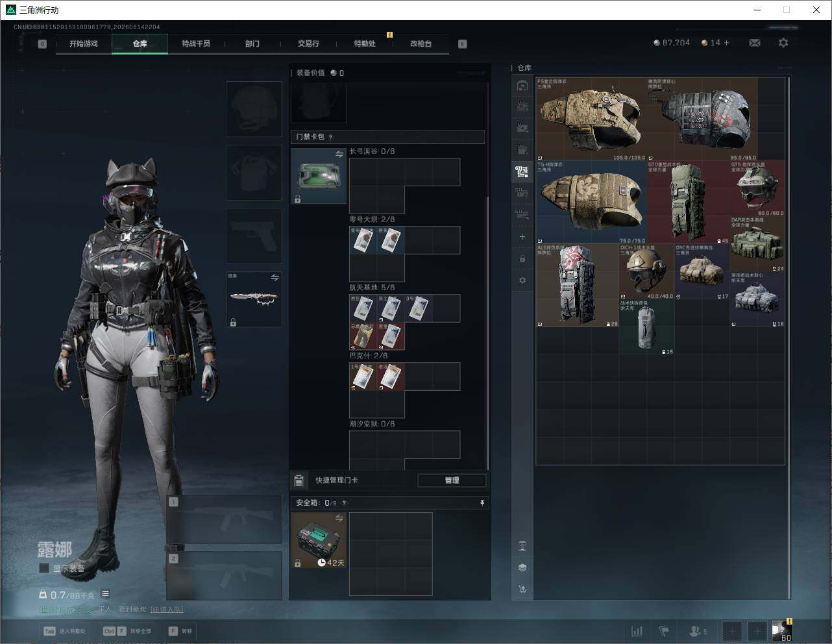This screenshot has height=644, width=832.
Task: Select the GTO重型战术包 backpack
Action: [688, 203]
